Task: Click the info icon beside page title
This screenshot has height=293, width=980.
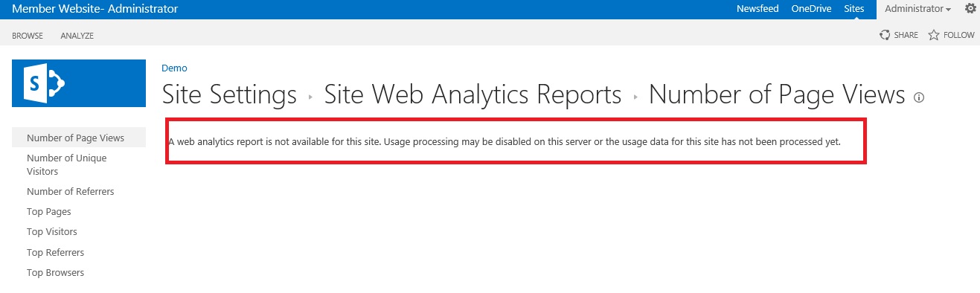Action: point(919,97)
